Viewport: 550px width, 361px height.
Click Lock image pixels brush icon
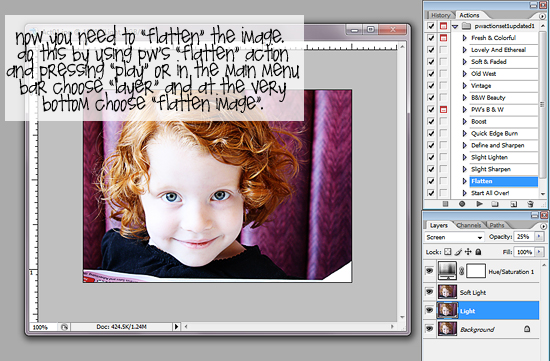tap(458, 252)
